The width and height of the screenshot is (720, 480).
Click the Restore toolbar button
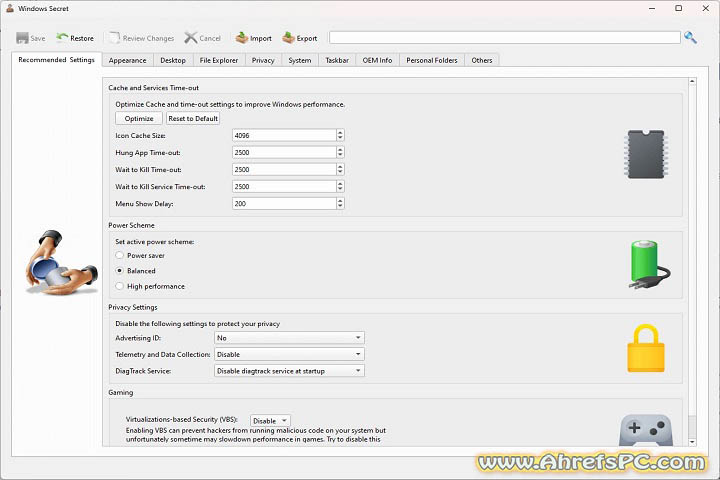pyautogui.click(x=75, y=38)
